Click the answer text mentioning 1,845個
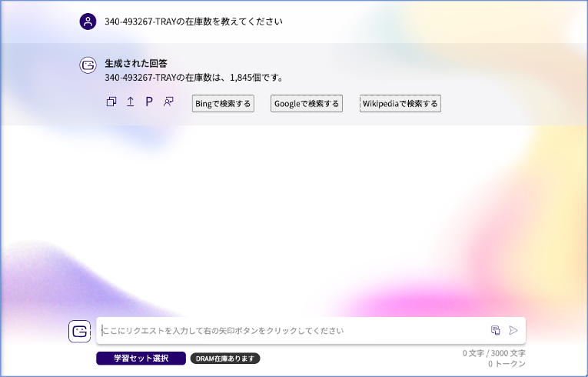Screen dimensions: 588x377 click(194, 78)
